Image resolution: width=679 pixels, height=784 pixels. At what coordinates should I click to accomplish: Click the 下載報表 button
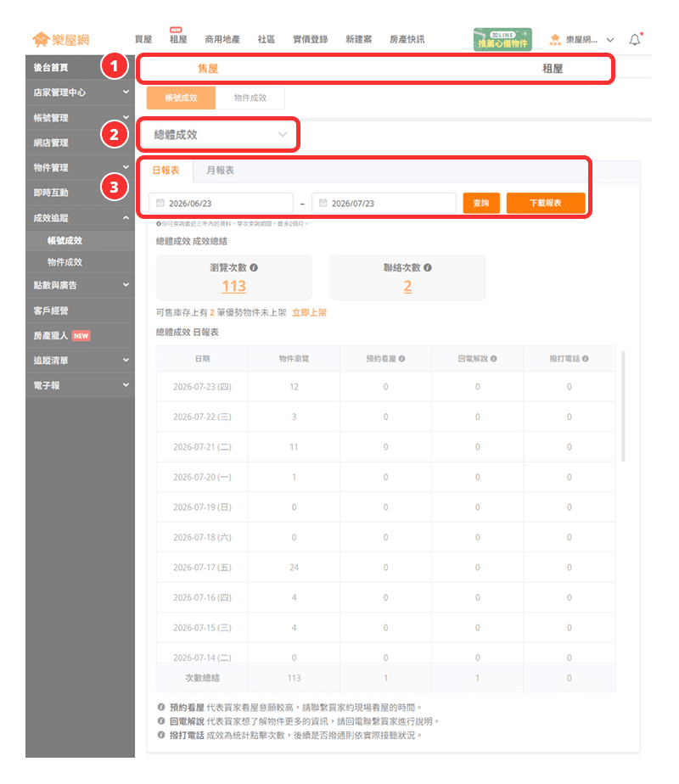pos(546,203)
